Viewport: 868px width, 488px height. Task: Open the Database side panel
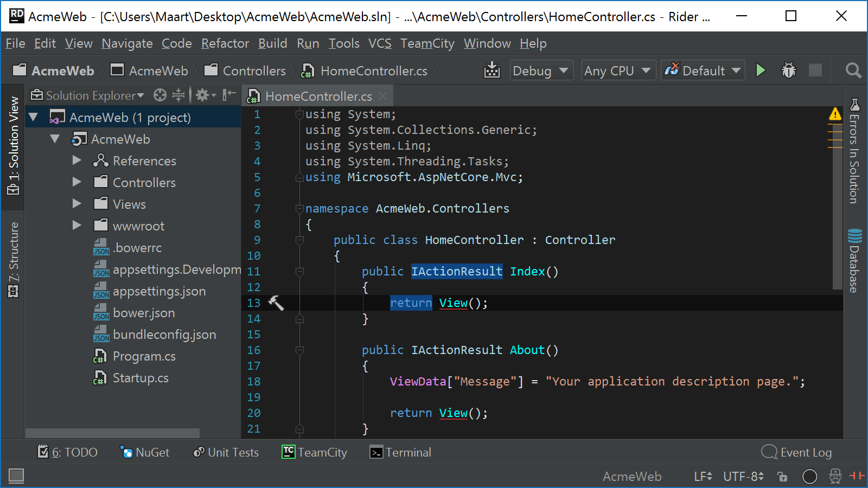[854, 261]
